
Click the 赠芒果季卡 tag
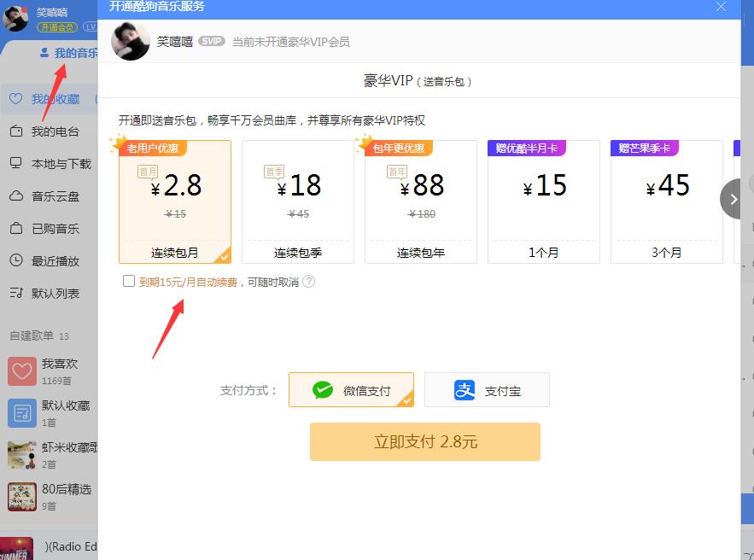tap(645, 148)
